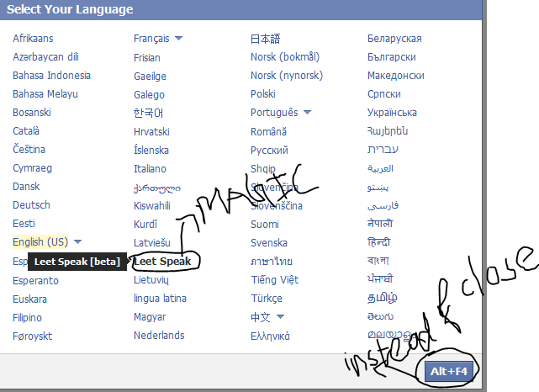Screen dimensions: 539x392
Task: Choose Tiếng Việt
Action: pos(275,280)
